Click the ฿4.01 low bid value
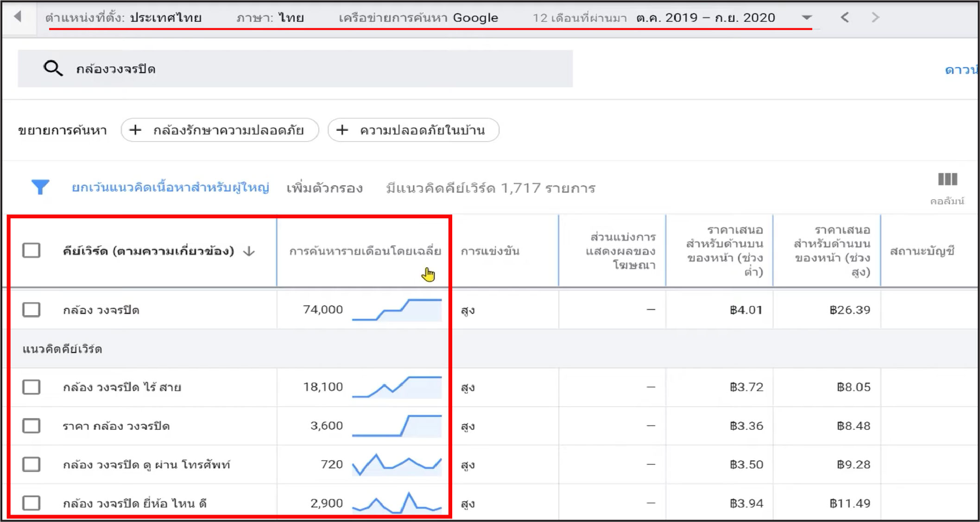Viewport: 980px width, 522px height. pyautogui.click(x=746, y=310)
